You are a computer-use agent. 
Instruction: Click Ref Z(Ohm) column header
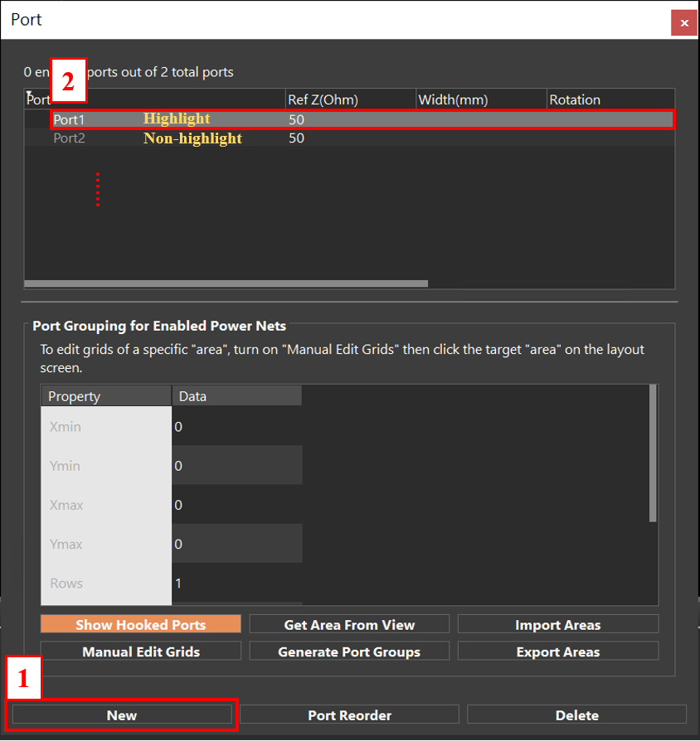(x=351, y=99)
